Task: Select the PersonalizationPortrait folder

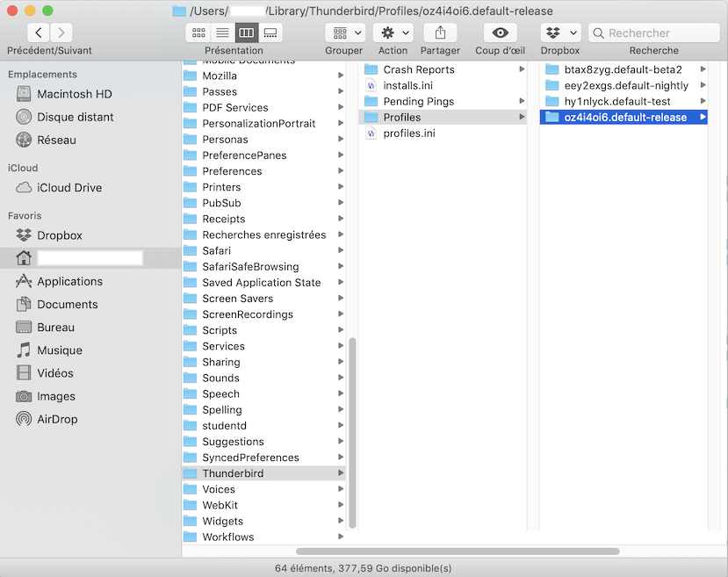Action: click(x=263, y=124)
